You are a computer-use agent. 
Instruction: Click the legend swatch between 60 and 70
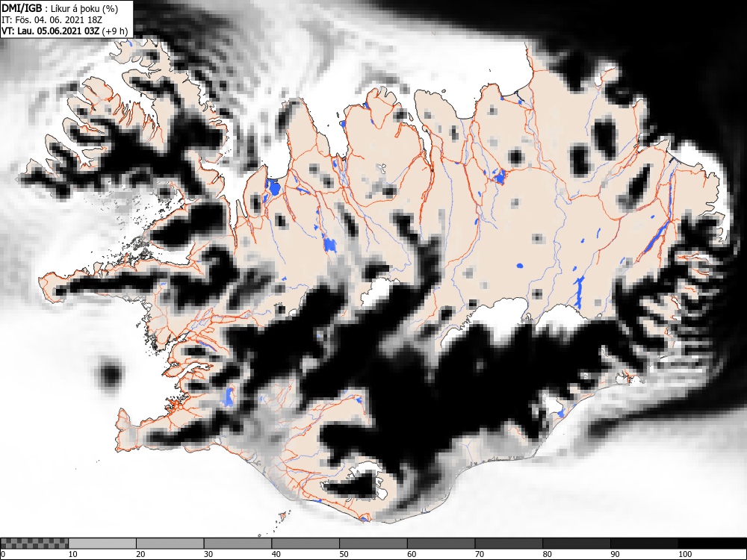tap(441, 544)
